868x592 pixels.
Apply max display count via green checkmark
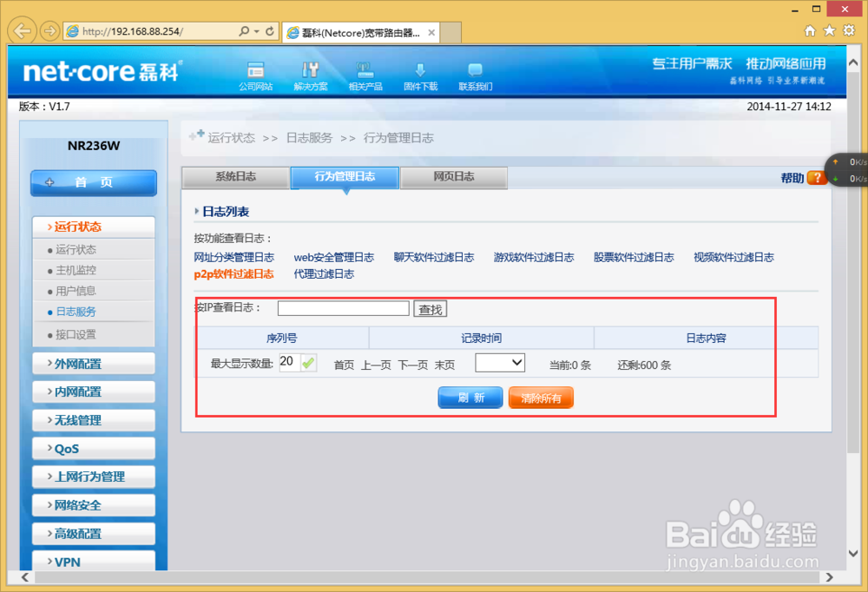[x=308, y=362]
